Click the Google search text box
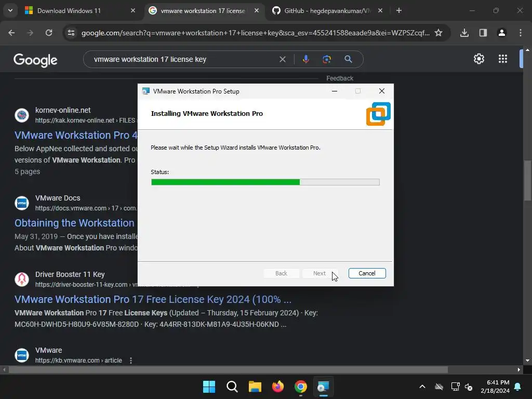Image resolution: width=532 pixels, height=399 pixels. click(183, 59)
